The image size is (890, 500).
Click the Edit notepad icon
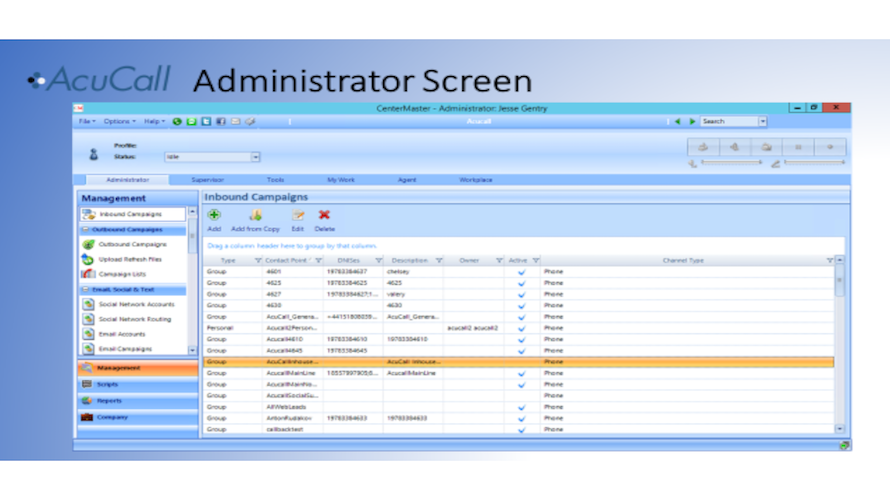(298, 215)
